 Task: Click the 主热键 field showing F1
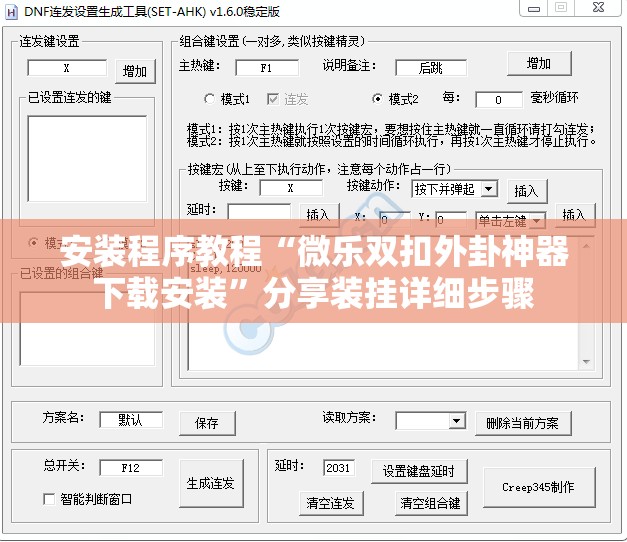267,68
